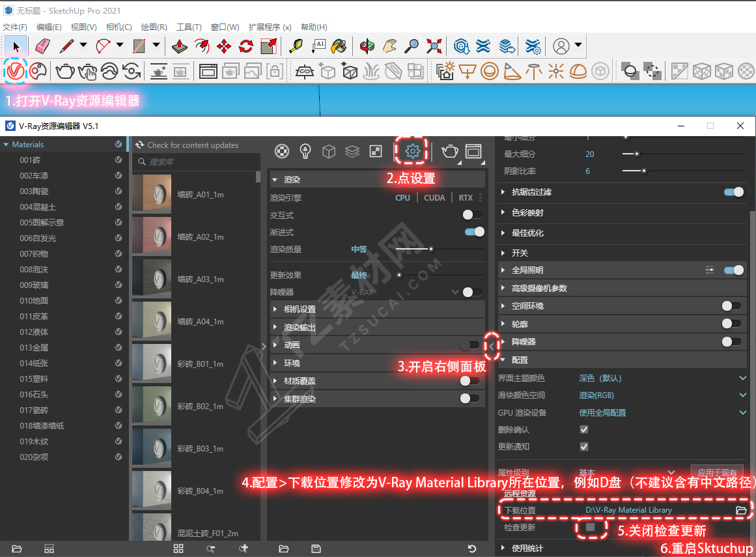Activate the Rotate tool
756x557 pixels.
point(246,46)
